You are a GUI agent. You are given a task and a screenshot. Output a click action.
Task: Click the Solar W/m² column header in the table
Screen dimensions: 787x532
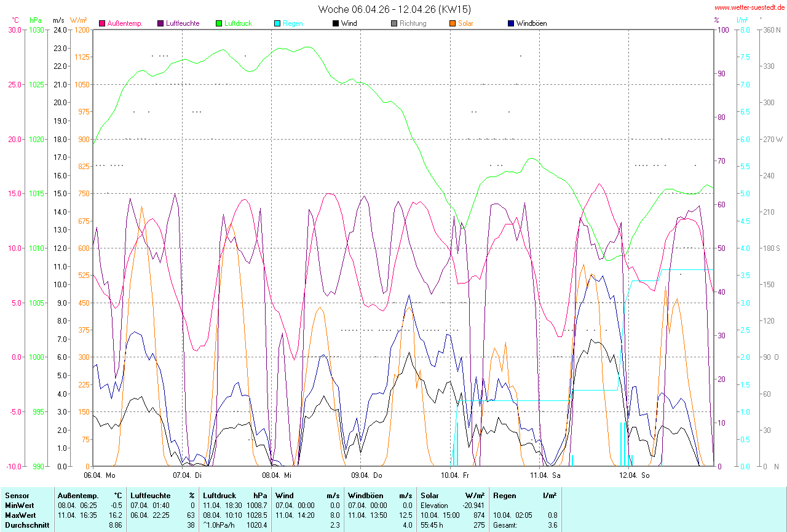point(452,495)
